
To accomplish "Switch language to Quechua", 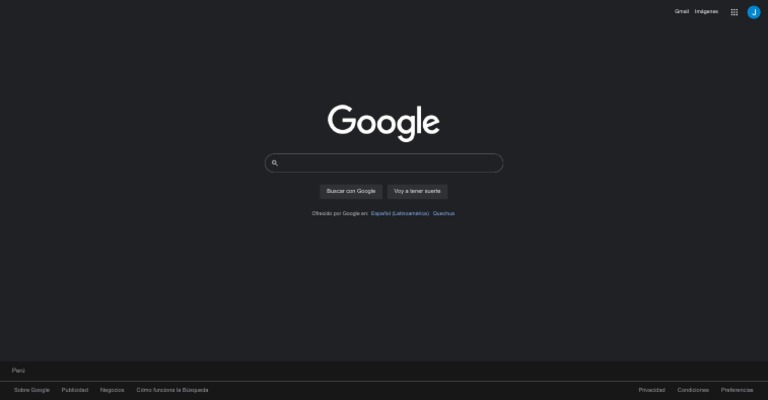I will (444, 213).
